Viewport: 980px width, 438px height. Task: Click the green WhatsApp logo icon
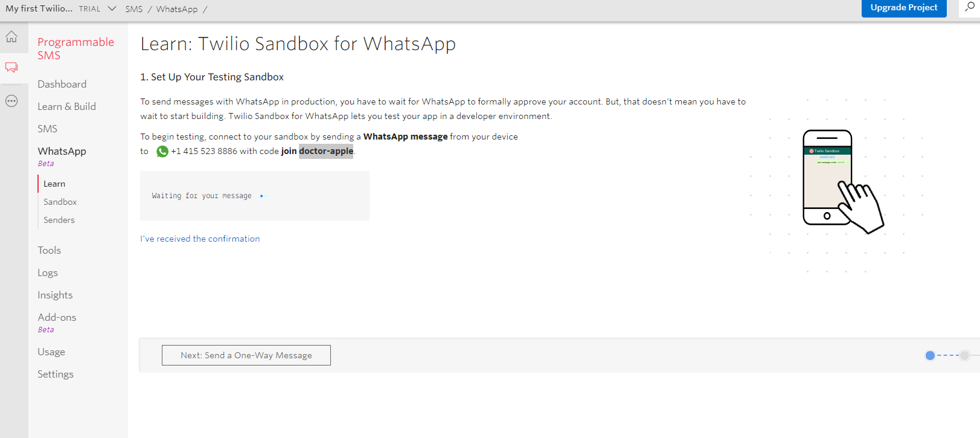pos(162,152)
